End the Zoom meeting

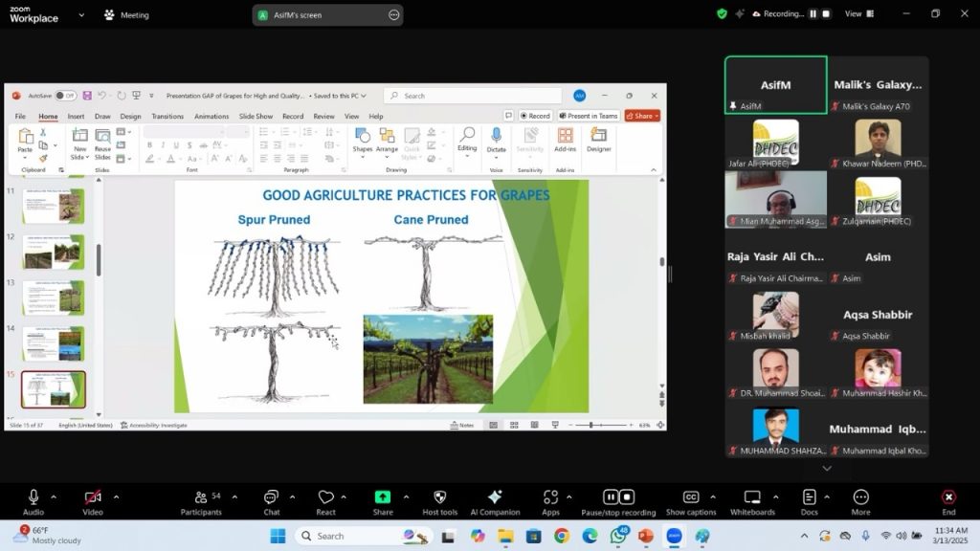(x=948, y=497)
